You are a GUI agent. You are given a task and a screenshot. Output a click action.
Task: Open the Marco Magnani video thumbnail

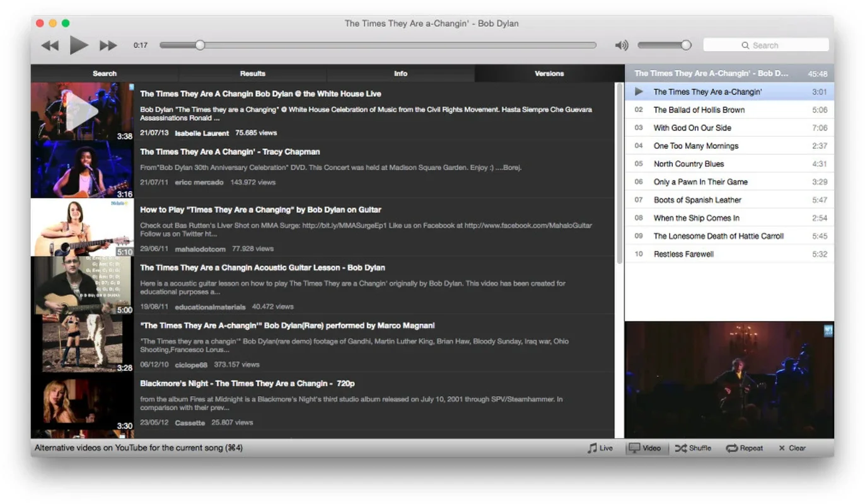pyautogui.click(x=83, y=343)
